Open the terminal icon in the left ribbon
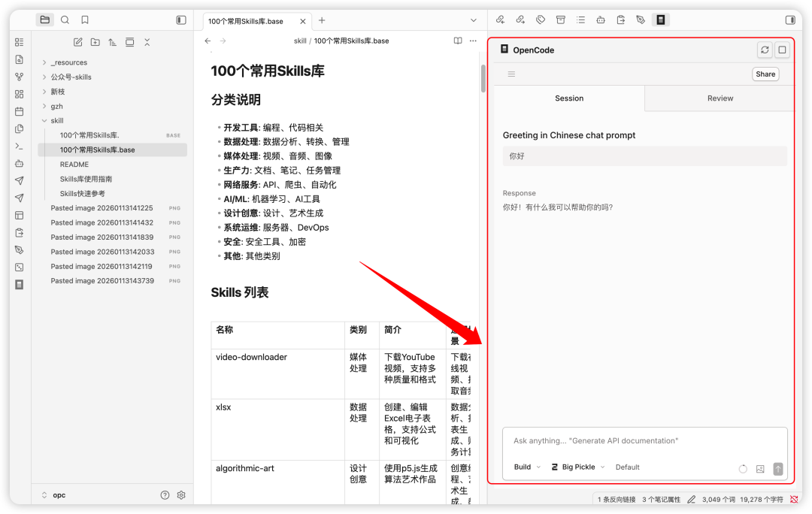Image resolution: width=812 pixels, height=514 pixels. (x=19, y=146)
